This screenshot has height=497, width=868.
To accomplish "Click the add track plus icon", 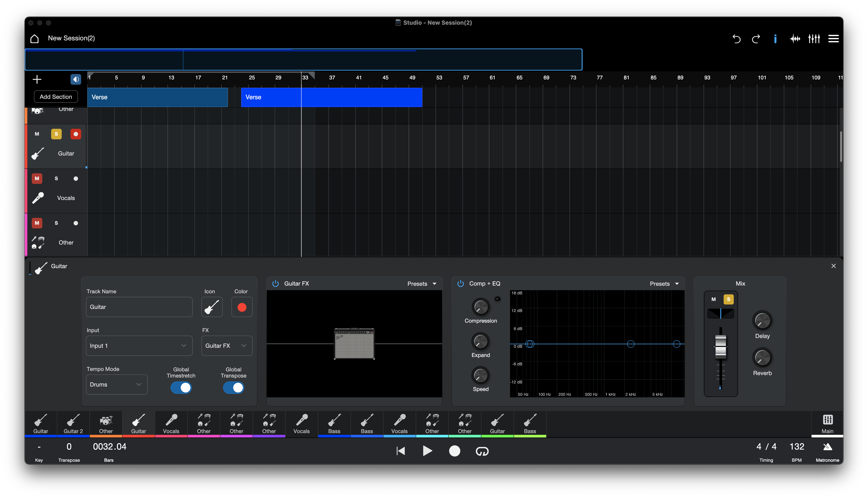I will (x=37, y=80).
